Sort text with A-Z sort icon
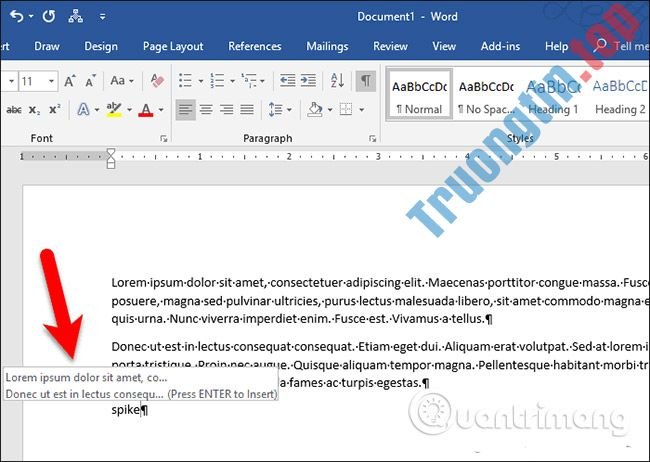Image resolution: width=650 pixels, height=462 pixels. tap(337, 80)
